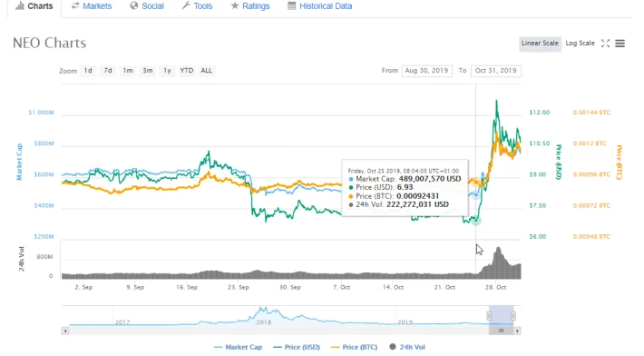The width and height of the screenshot is (644, 356).
Task: Toggle Price (BTC) series in legend
Action: [x=354, y=347]
